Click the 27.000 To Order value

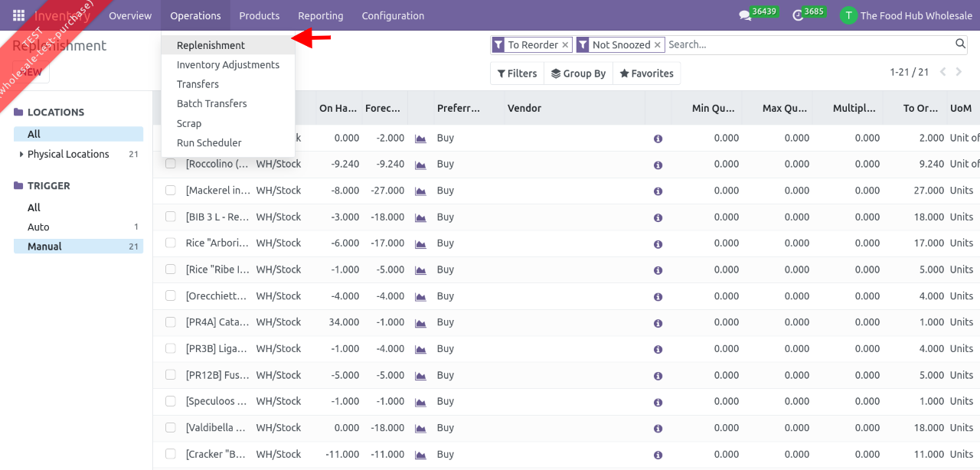(x=929, y=191)
